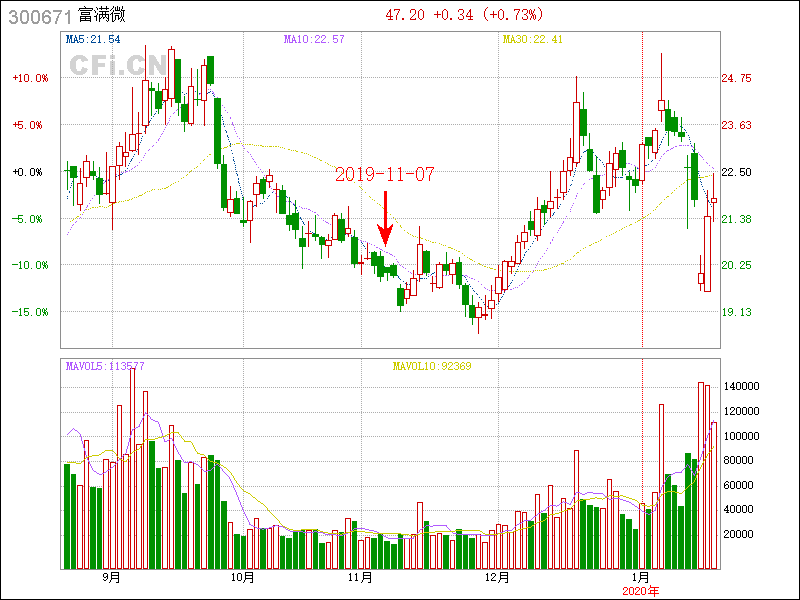Click the +10.0% percent axis label
800x600 pixels.
[x=29, y=78]
